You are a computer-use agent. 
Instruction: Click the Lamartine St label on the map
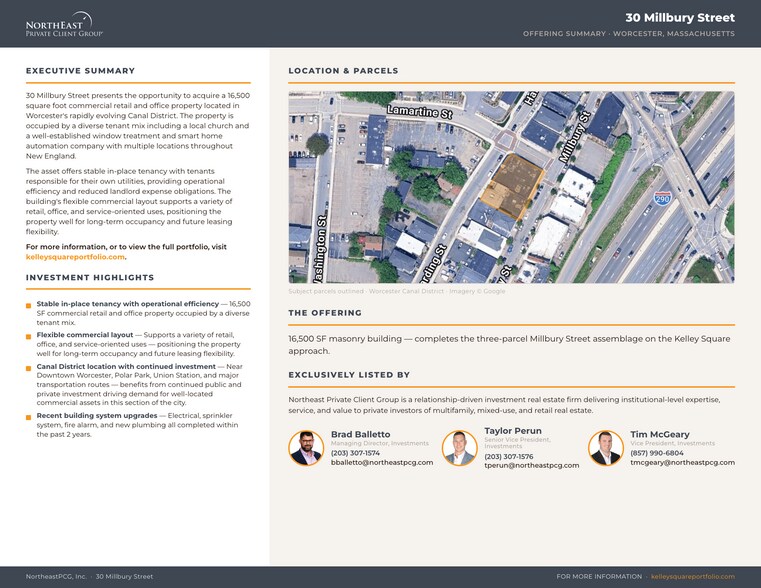coord(420,112)
